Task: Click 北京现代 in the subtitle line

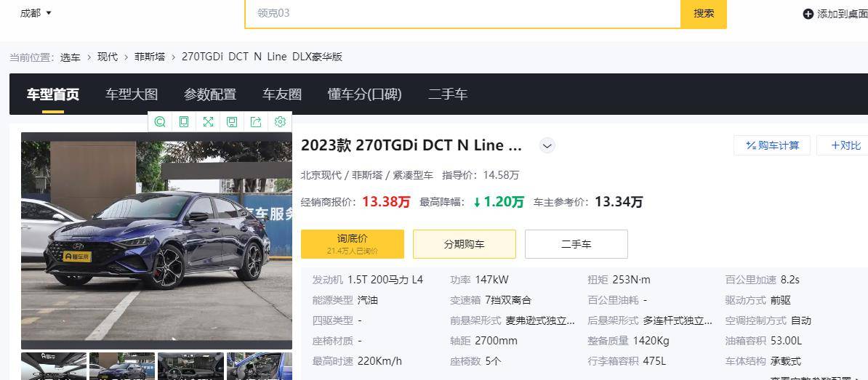Action: pos(321,175)
